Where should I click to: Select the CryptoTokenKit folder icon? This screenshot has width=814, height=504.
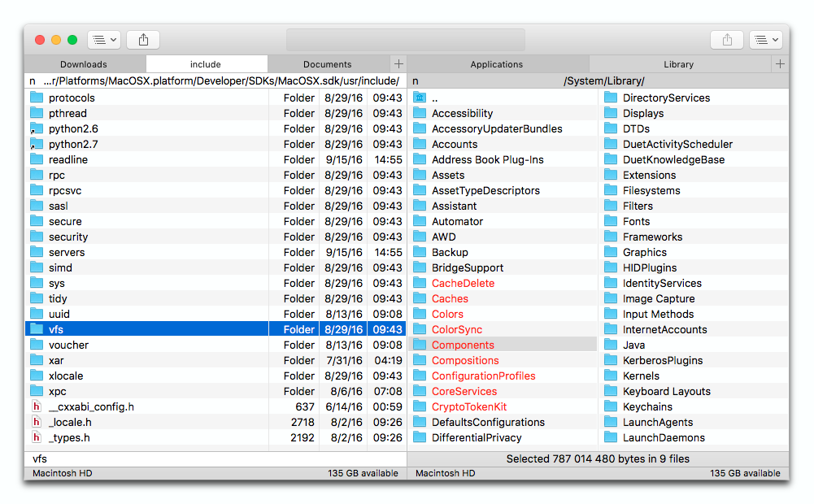[x=420, y=406]
